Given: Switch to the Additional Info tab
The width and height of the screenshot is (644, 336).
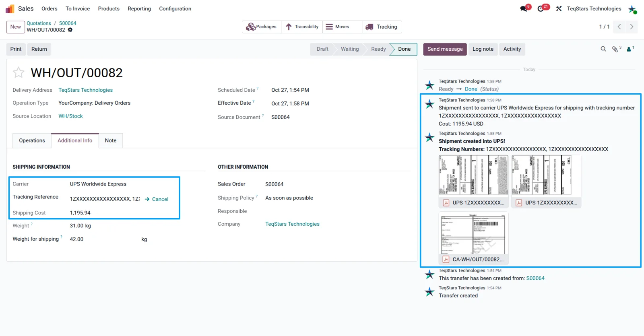Looking at the screenshot, I should 75,140.
